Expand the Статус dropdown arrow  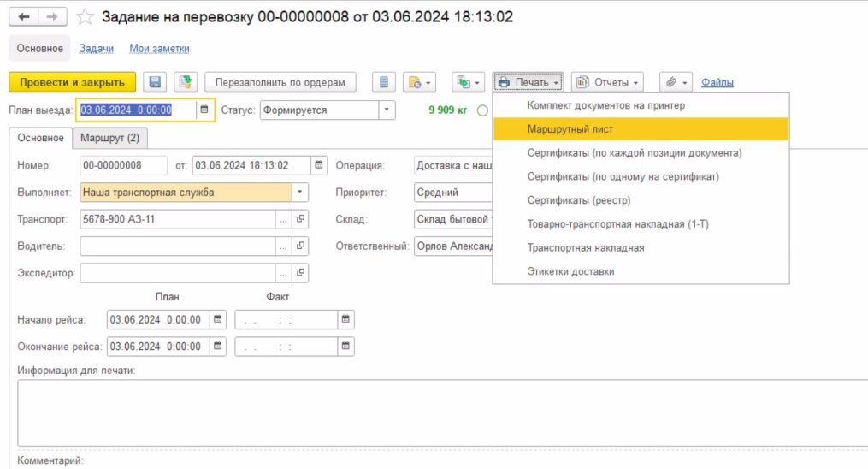coord(387,110)
